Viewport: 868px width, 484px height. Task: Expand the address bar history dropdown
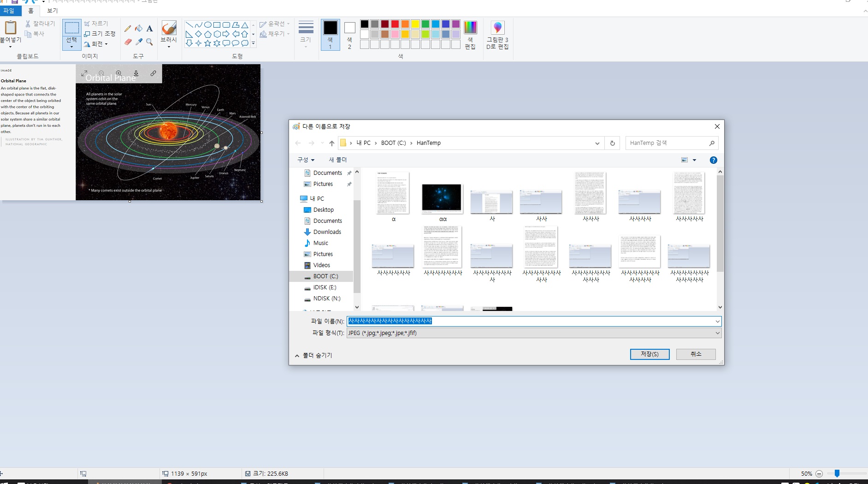click(x=597, y=143)
